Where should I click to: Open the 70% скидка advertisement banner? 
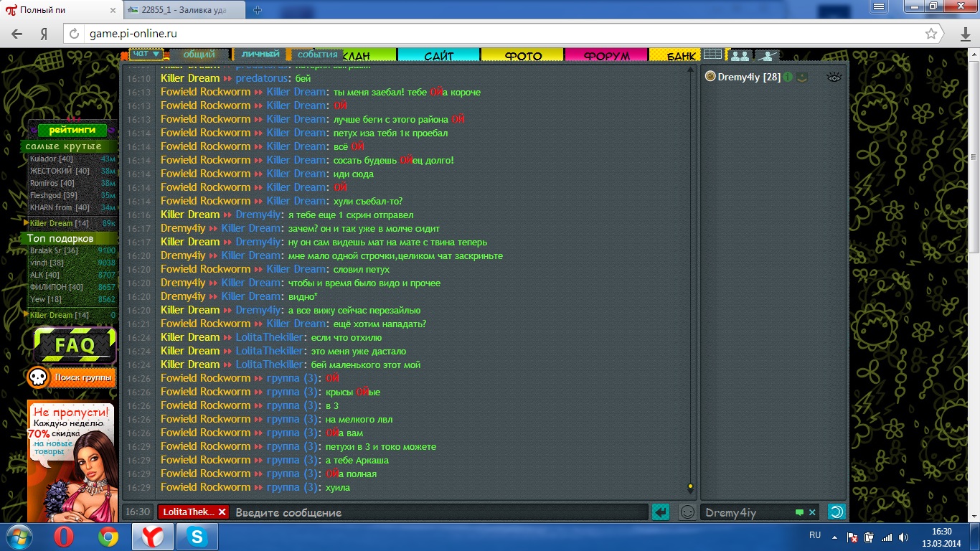pyautogui.click(x=72, y=461)
